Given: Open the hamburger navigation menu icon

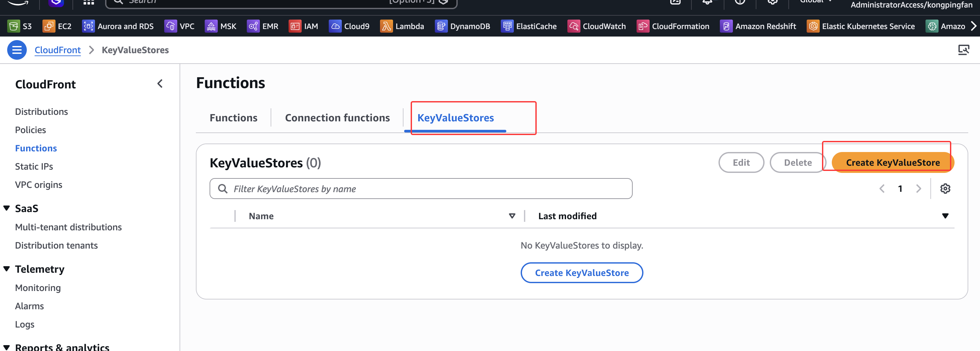Looking at the screenshot, I should click(x=17, y=50).
